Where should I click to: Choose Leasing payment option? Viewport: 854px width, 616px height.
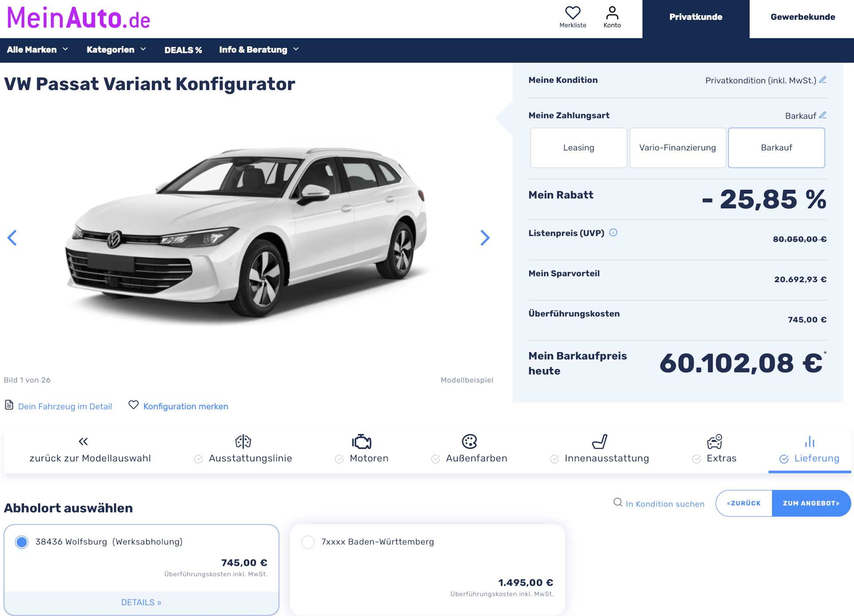(579, 148)
